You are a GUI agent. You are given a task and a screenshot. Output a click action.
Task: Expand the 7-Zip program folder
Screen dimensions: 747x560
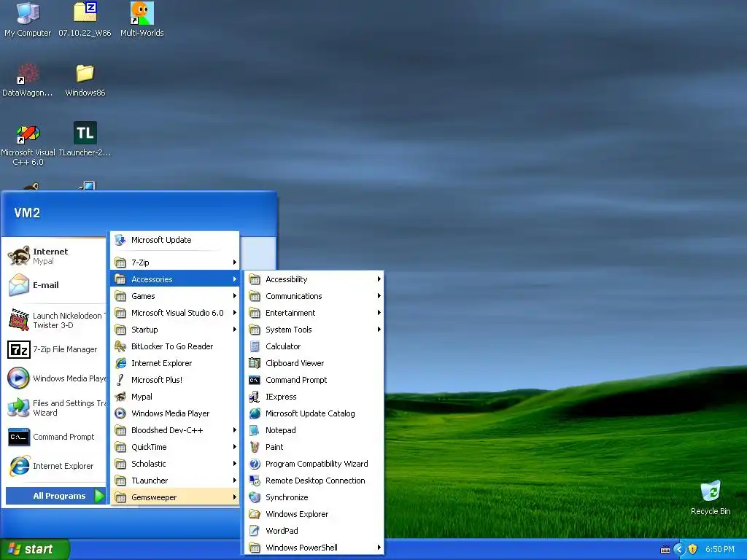coord(175,262)
